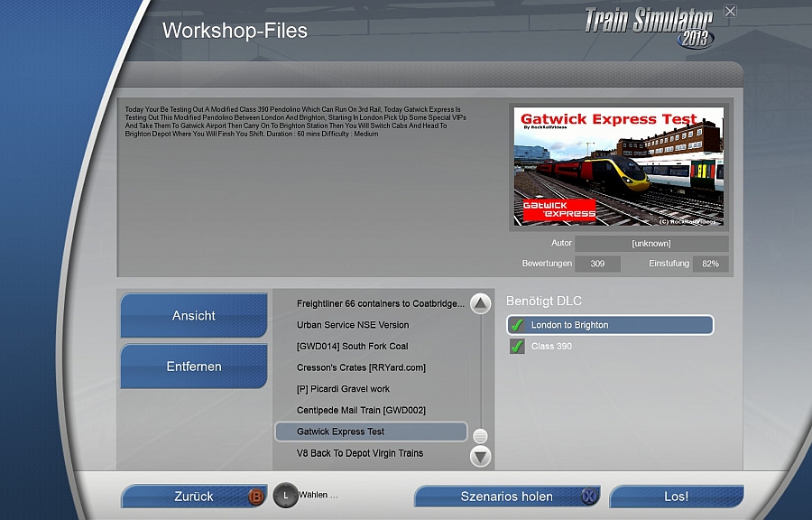Image resolution: width=812 pixels, height=520 pixels.
Task: Toggle the London to Brighton green checkmark
Action: (x=517, y=325)
